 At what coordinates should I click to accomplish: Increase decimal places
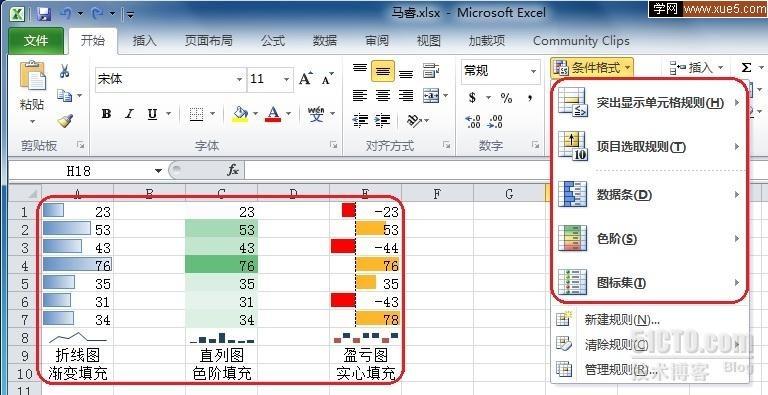tap(473, 121)
